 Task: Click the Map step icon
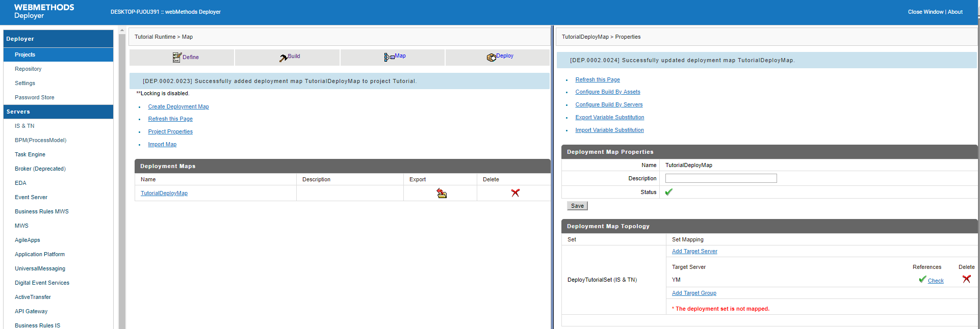click(x=389, y=57)
